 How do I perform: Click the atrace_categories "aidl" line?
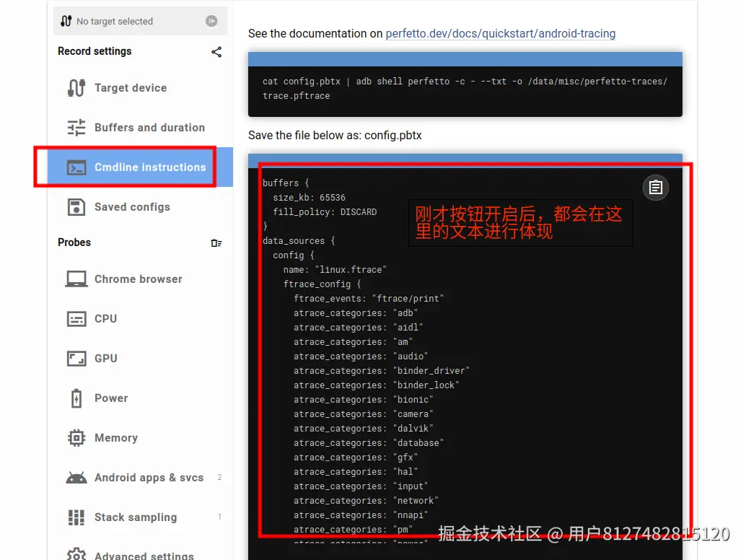pyautogui.click(x=359, y=328)
